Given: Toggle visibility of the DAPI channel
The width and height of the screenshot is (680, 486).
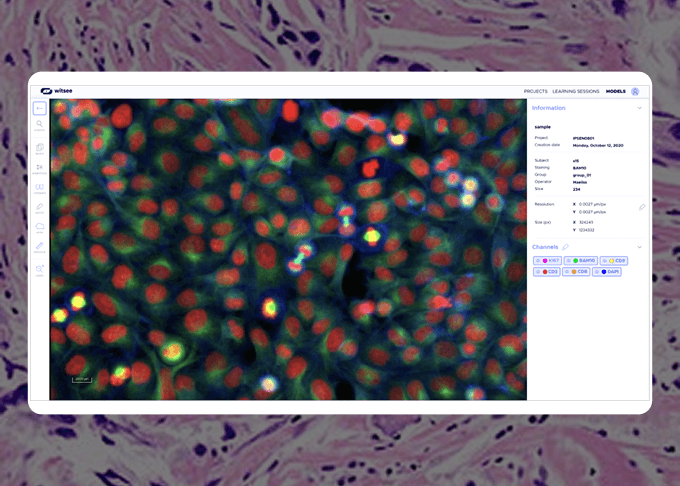Looking at the screenshot, I should point(597,272).
